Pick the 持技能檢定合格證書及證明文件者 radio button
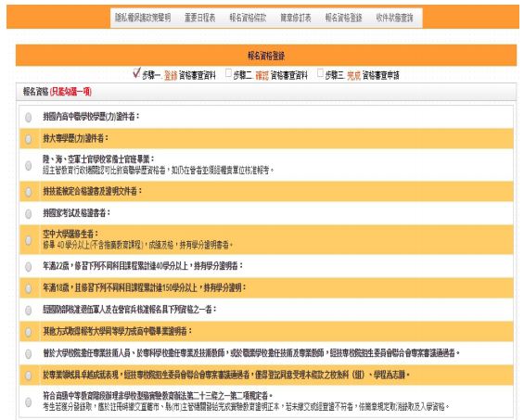The width and height of the screenshot is (524, 420). pos(29,192)
